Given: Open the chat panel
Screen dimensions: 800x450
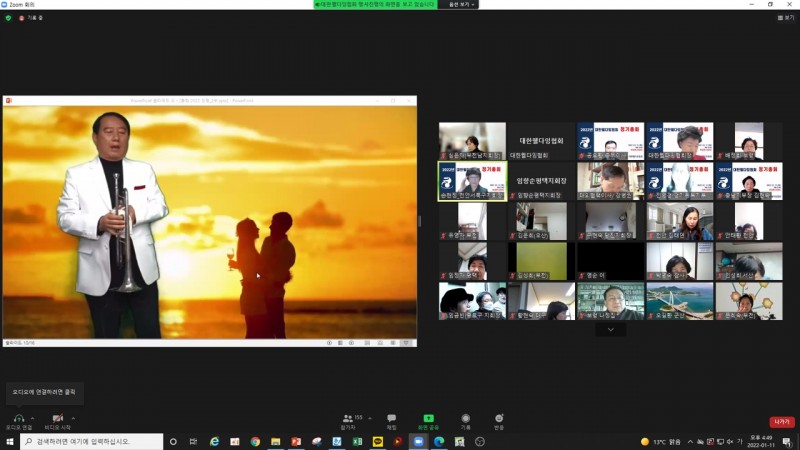Looking at the screenshot, I should click(x=391, y=418).
